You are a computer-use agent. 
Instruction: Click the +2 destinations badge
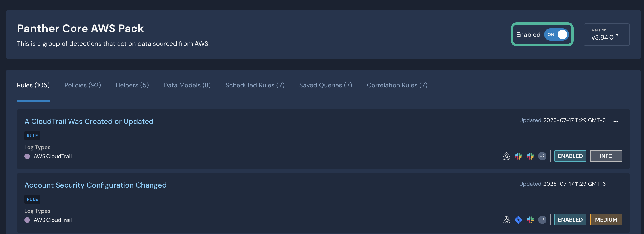tap(542, 156)
